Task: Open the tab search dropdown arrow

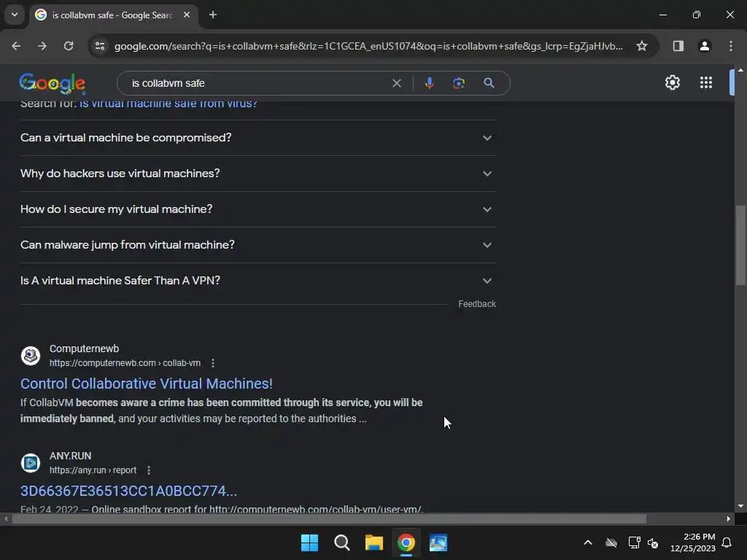Action: click(x=15, y=15)
